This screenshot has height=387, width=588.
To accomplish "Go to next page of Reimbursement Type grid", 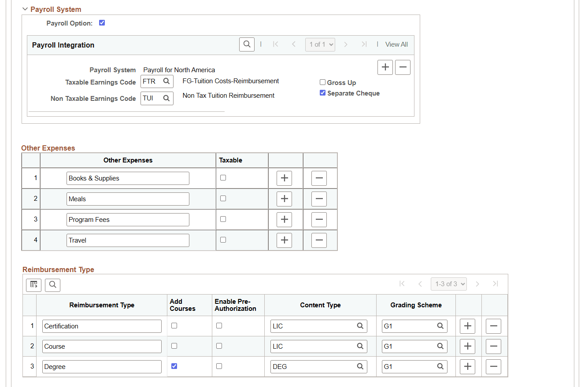I will (x=477, y=284).
